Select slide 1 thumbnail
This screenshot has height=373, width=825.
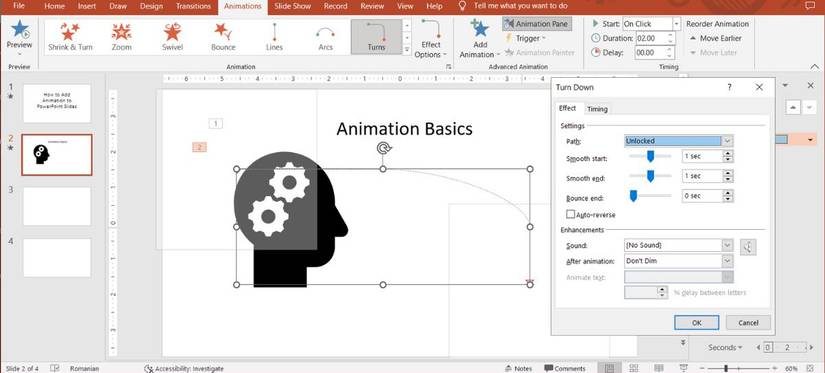click(x=57, y=103)
